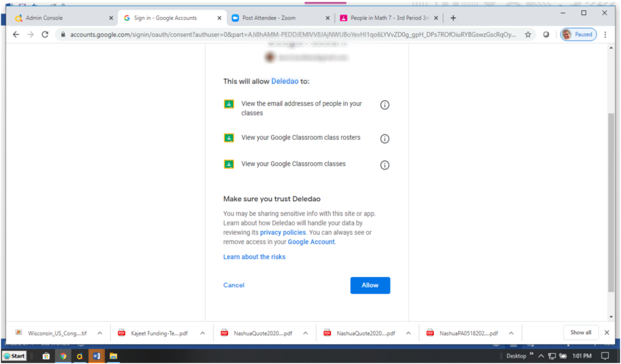Click the address bar URL
Screen dimensions: 621x364
click(293, 35)
